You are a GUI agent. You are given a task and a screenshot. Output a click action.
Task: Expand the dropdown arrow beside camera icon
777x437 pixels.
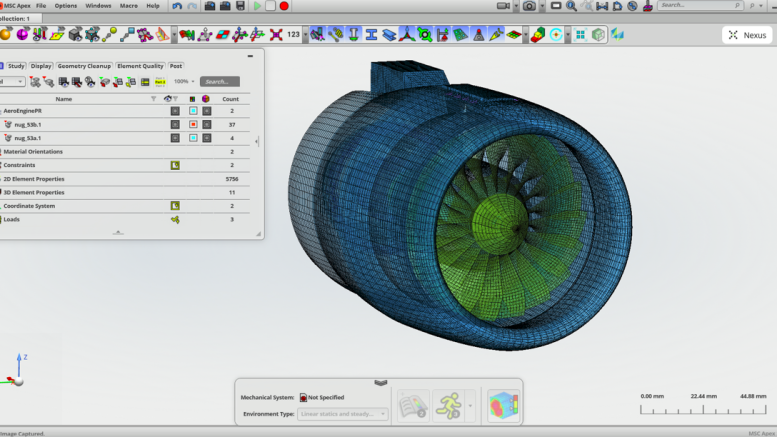tap(542, 6)
